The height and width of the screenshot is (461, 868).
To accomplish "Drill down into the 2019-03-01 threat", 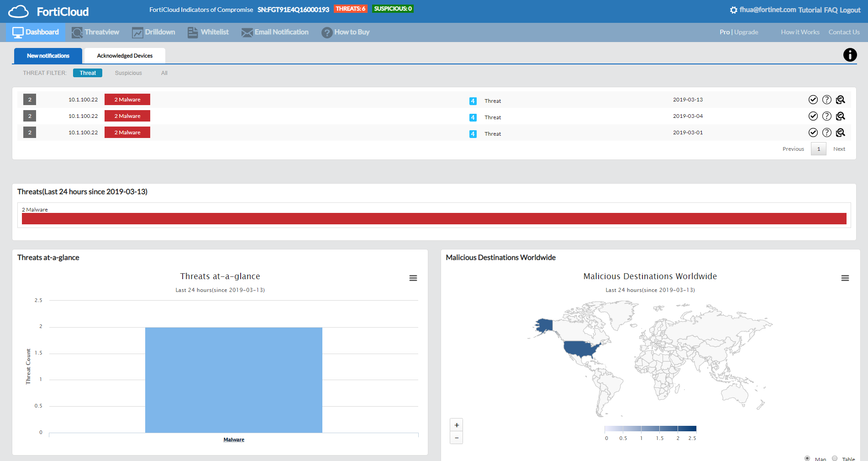I will tap(841, 132).
